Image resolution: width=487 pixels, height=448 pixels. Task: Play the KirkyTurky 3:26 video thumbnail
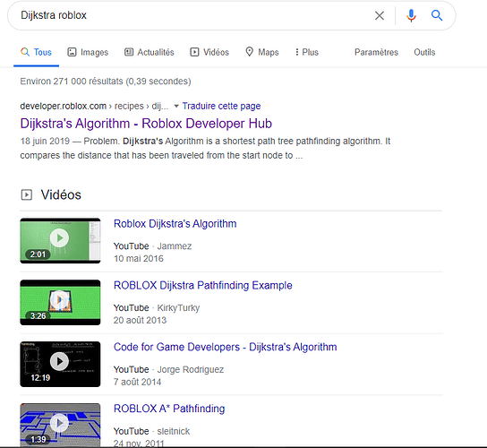(60, 302)
